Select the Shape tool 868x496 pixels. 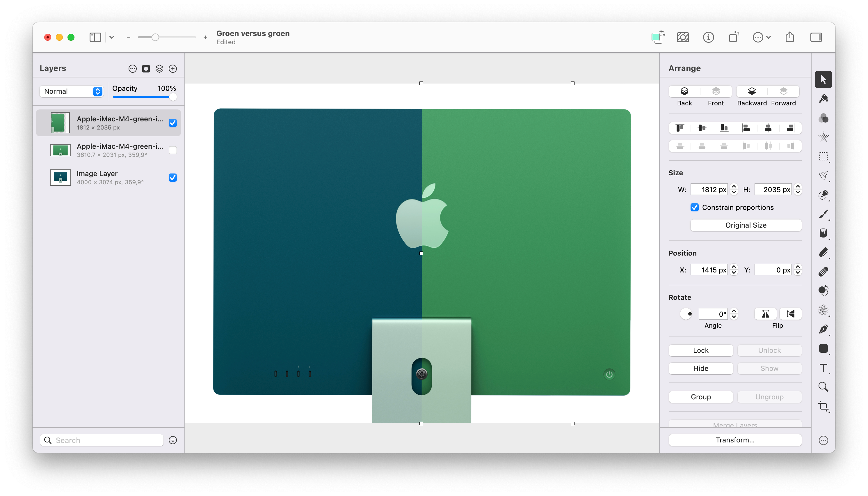pos(823,348)
